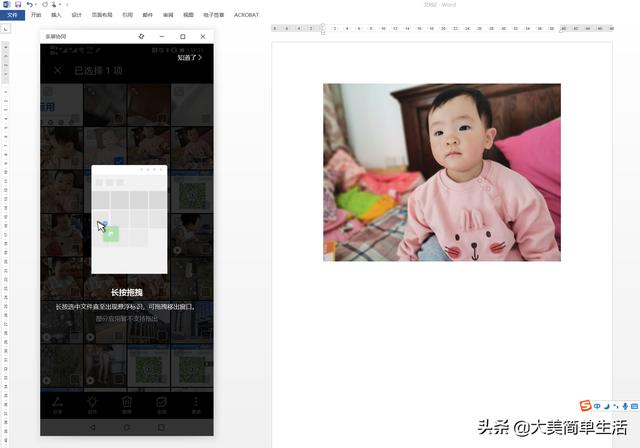This screenshot has height=448, width=640.
Task: Click the Redo icon in the quick access toolbar
Action: pos(44,4)
